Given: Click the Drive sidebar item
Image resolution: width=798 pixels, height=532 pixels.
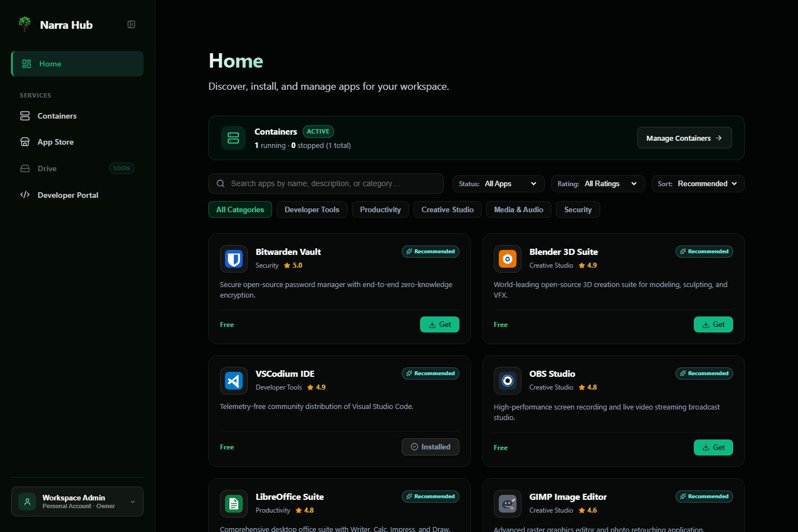Looking at the screenshot, I should [77, 168].
